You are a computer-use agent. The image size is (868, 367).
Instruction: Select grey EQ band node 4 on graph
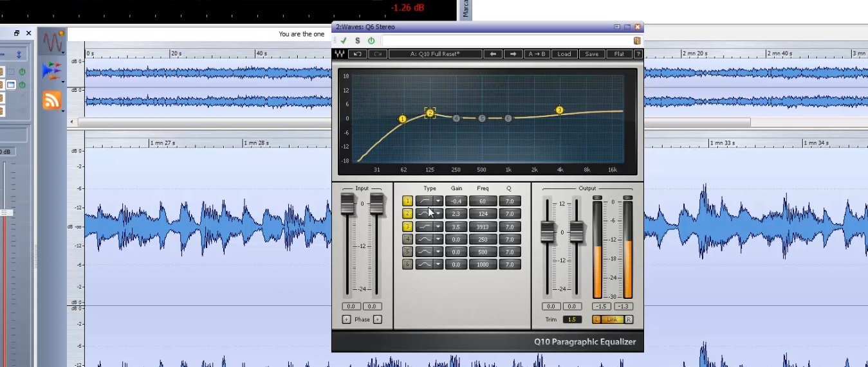pyautogui.click(x=456, y=118)
